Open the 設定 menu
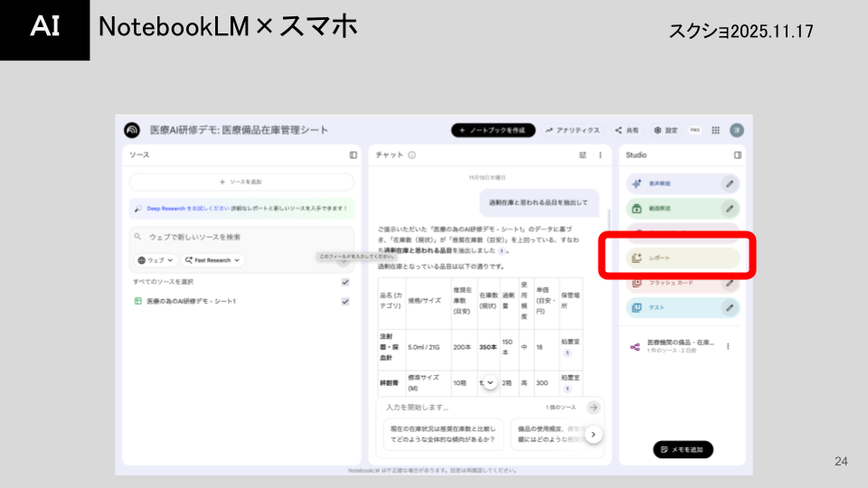The height and width of the screenshot is (488, 868). [x=665, y=130]
